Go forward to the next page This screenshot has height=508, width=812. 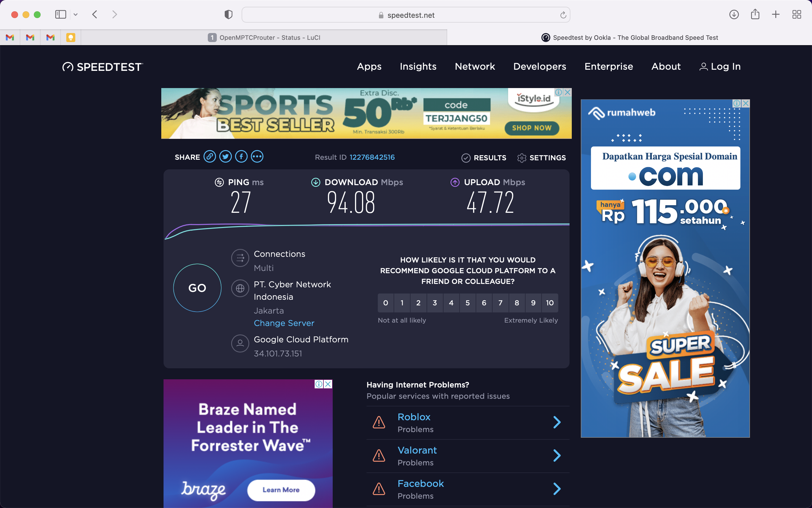114,14
